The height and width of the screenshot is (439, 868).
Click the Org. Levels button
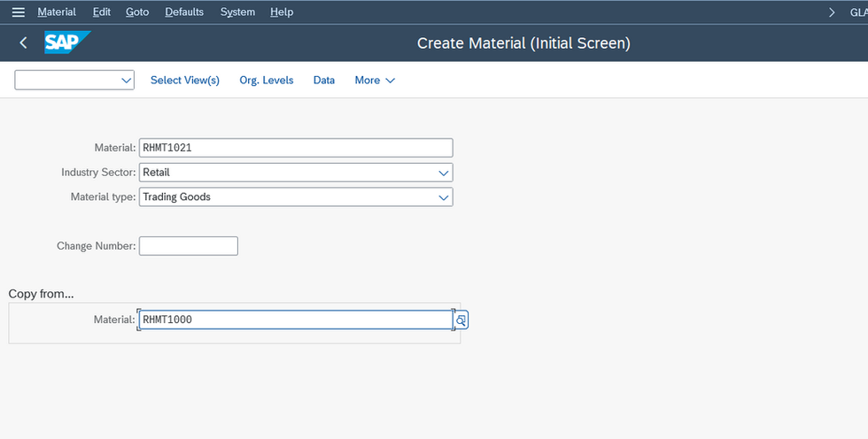click(x=267, y=81)
